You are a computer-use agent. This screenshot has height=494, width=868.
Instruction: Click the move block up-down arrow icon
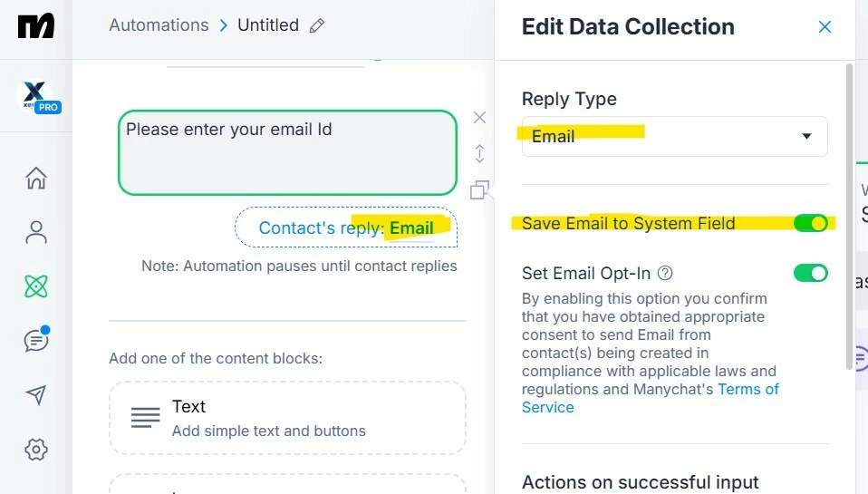(x=479, y=153)
